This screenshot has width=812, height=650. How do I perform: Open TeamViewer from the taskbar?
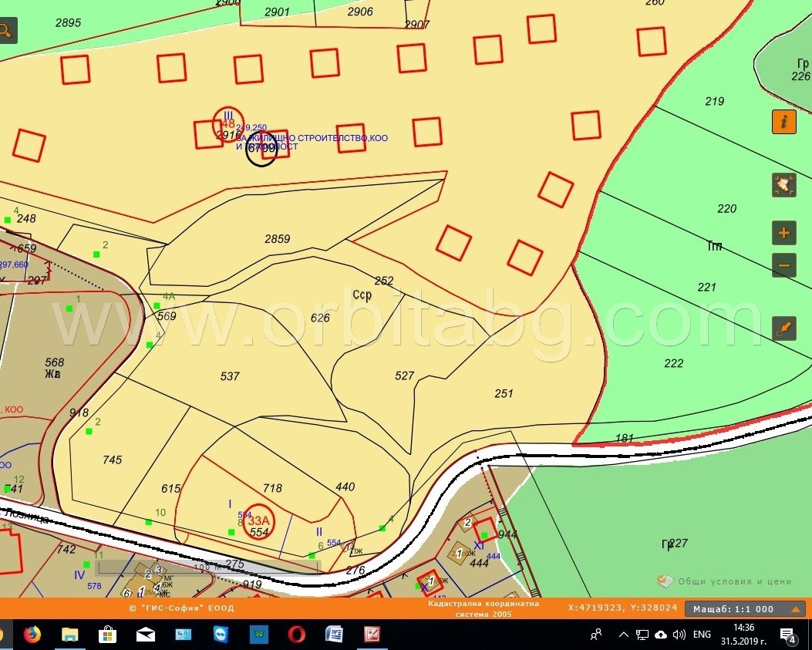coord(221,635)
